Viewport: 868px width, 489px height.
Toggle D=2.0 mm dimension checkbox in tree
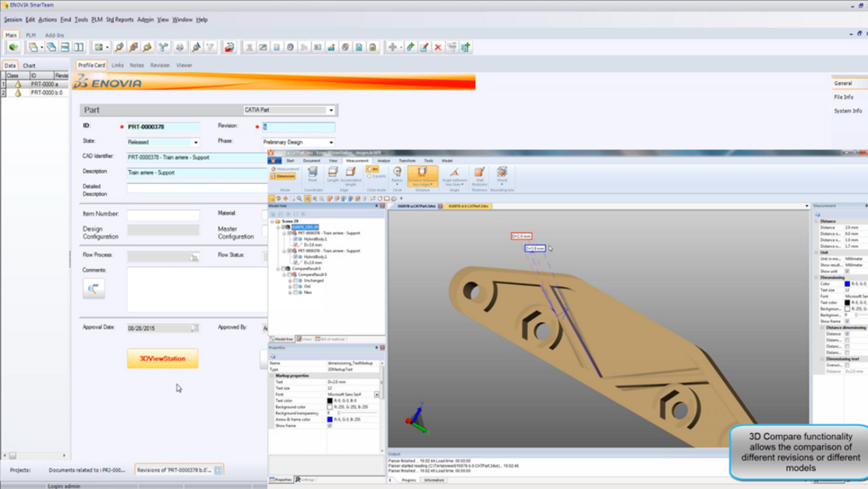(295, 263)
